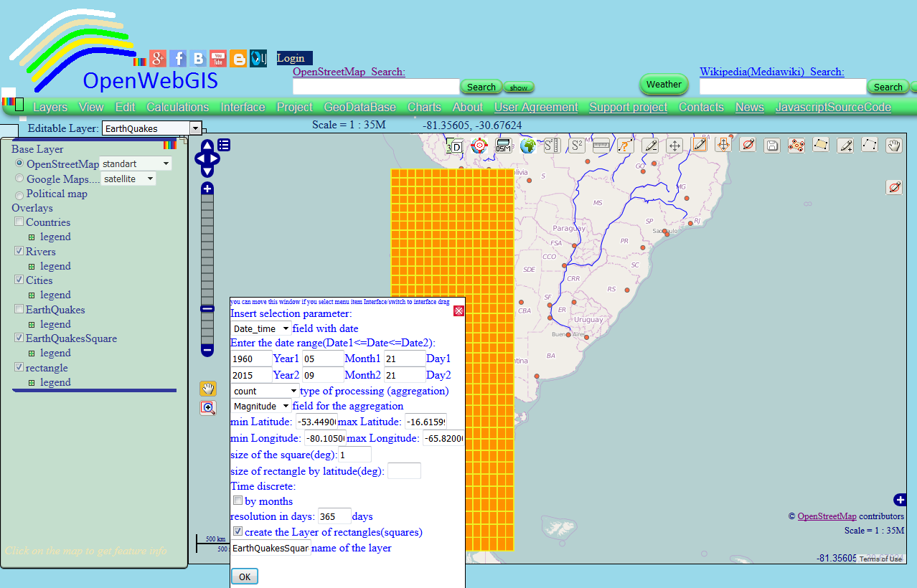This screenshot has height=588, width=917.
Task: Click the zoom-in plus on slider
Action: point(207,189)
